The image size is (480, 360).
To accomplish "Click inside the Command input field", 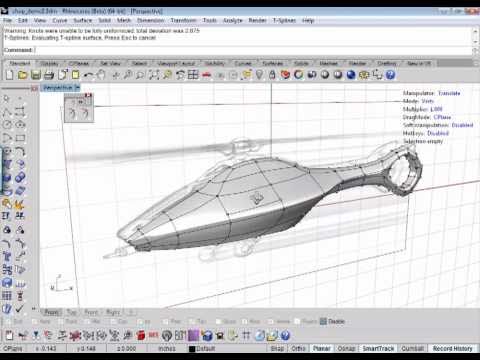I will (x=253, y=50).
